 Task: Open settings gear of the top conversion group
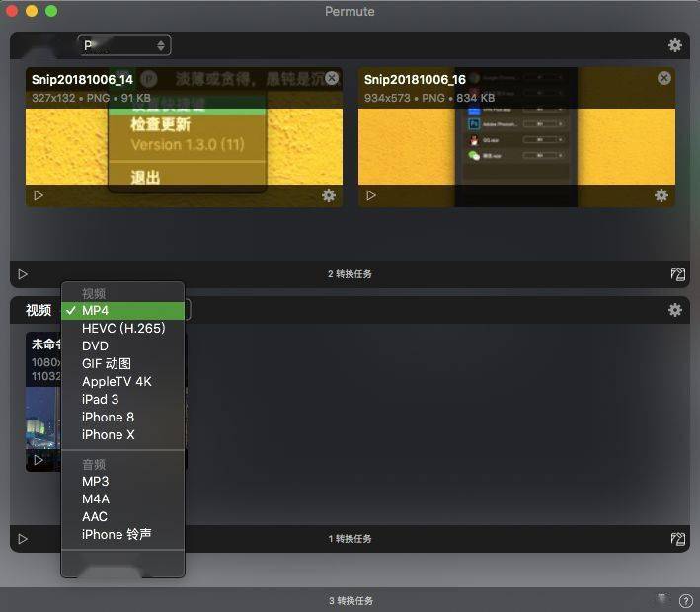[675, 45]
